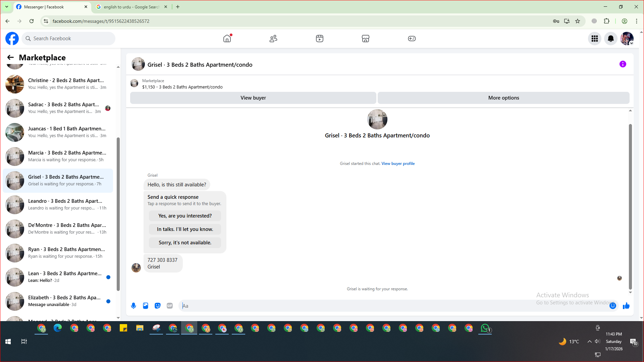The height and width of the screenshot is (362, 644).
Task: Go back from Marketplace chat list
Action: tap(10, 58)
